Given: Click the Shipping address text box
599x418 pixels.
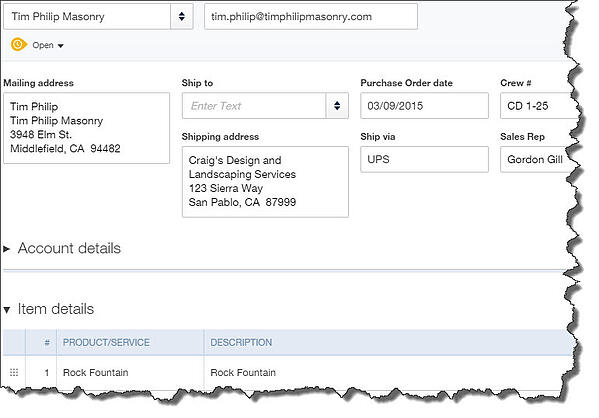Looking at the screenshot, I should click(x=266, y=181).
